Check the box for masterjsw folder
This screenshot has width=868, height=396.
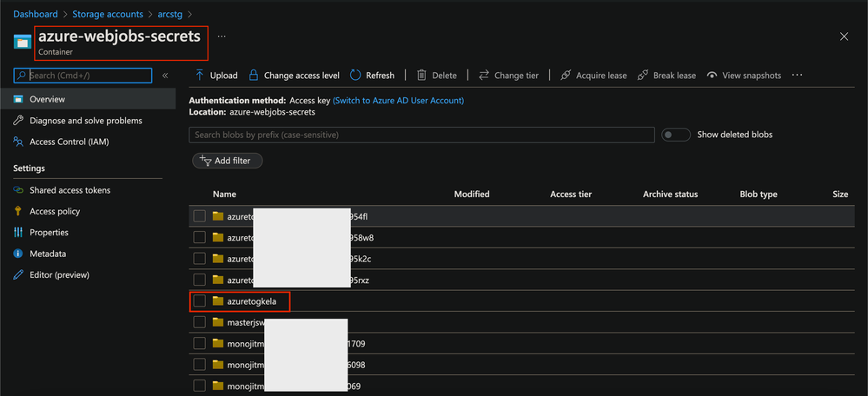pyautogui.click(x=199, y=322)
